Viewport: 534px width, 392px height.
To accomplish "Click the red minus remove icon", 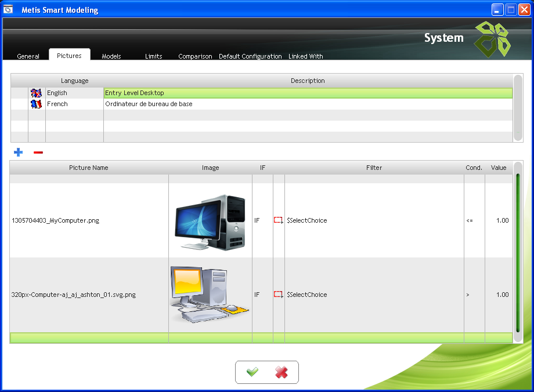I will (38, 153).
